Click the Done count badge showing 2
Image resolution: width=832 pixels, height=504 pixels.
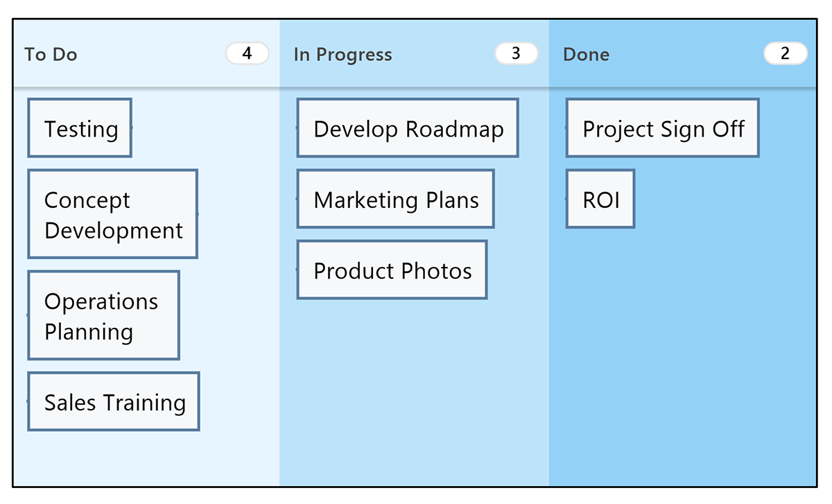tap(785, 53)
